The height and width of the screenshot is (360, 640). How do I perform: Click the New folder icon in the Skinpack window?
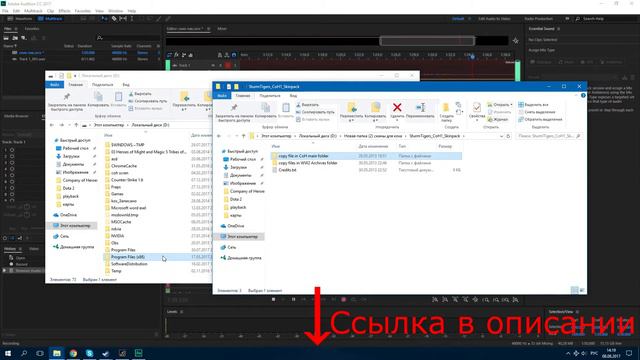click(446, 107)
